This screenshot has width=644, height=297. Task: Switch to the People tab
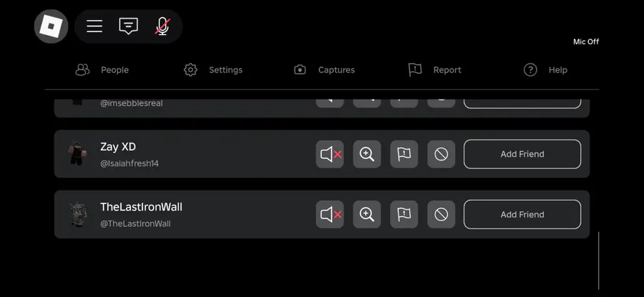pyautogui.click(x=102, y=70)
